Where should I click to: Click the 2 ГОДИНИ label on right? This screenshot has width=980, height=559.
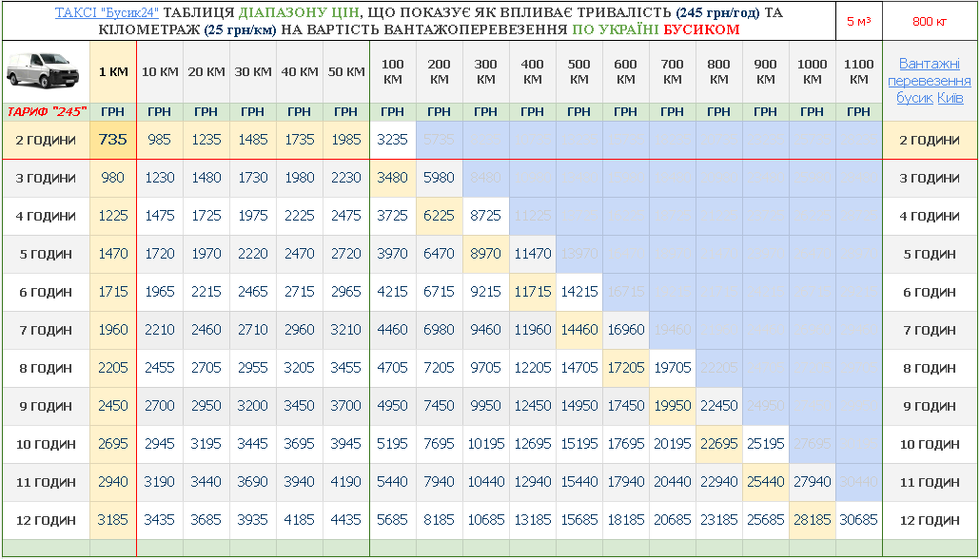pyautogui.click(x=930, y=140)
